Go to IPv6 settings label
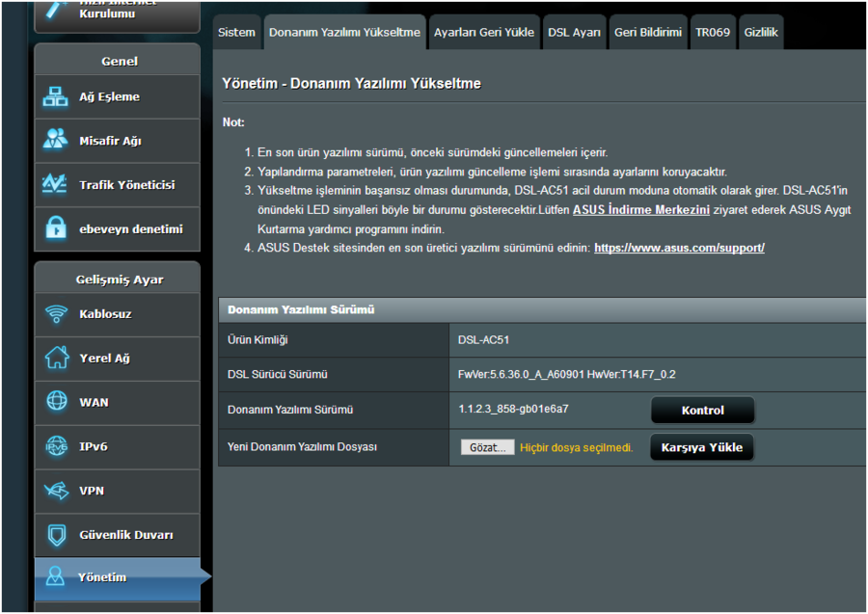 (x=93, y=446)
